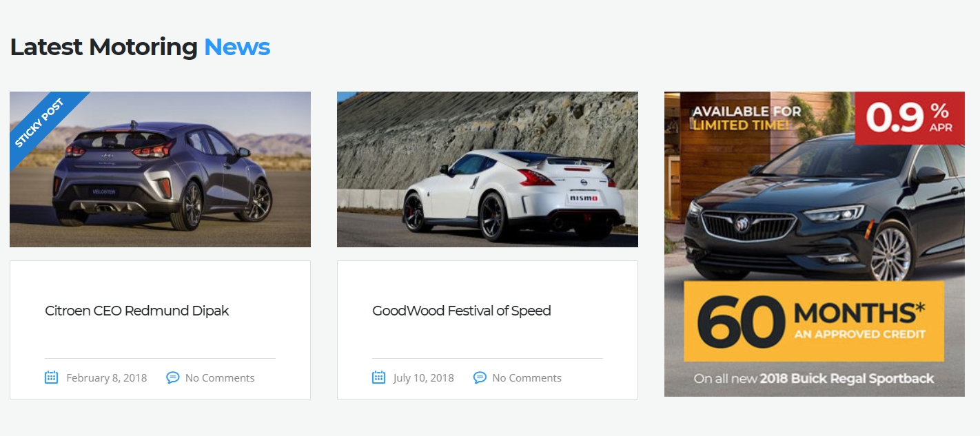Click the red 0.9% APR badge
The image size is (980, 436).
pyautogui.click(x=909, y=118)
